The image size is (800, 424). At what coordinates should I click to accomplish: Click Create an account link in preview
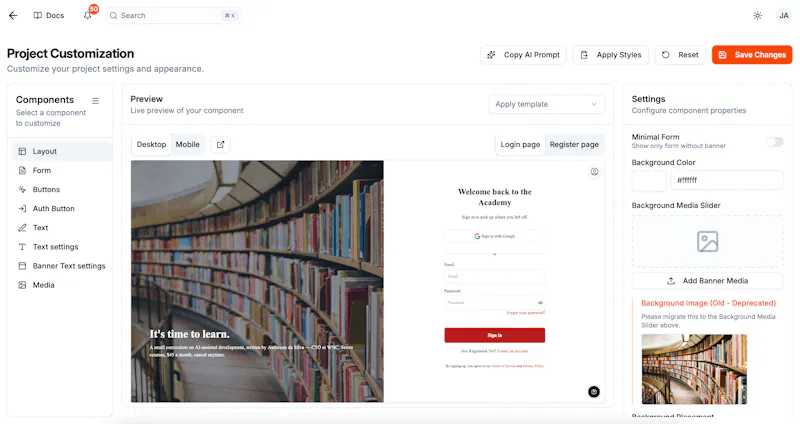point(513,351)
